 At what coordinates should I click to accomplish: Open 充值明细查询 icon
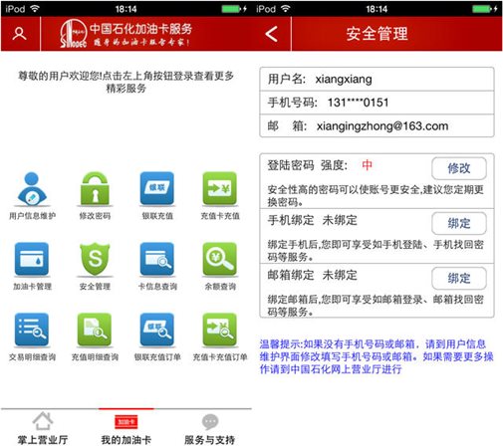(95, 330)
